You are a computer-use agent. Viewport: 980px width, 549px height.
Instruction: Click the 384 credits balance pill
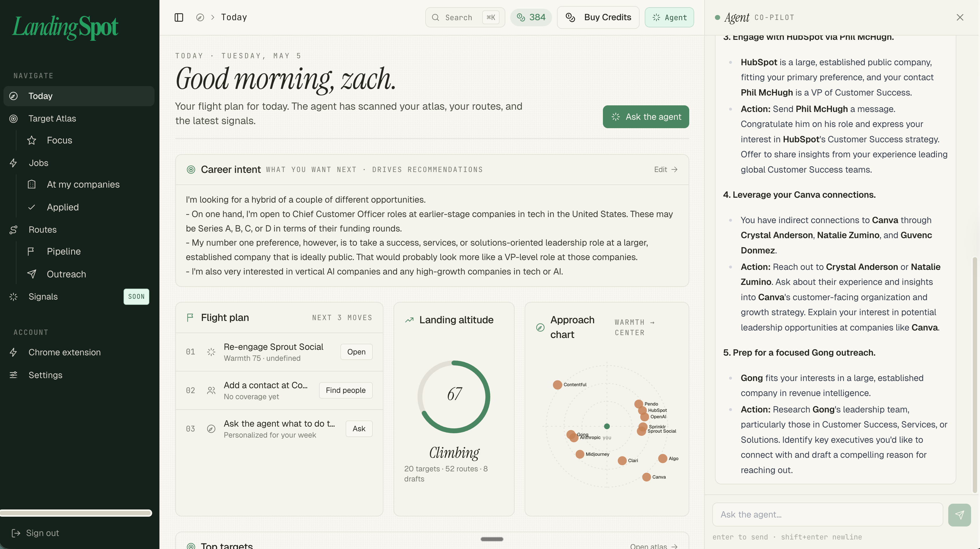click(531, 18)
